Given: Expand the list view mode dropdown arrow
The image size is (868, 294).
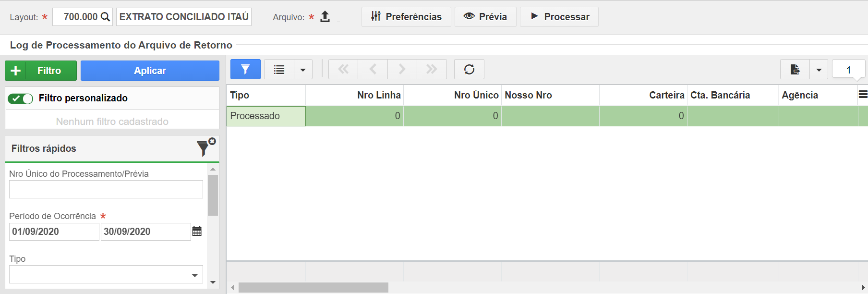Looking at the screenshot, I should click(303, 70).
